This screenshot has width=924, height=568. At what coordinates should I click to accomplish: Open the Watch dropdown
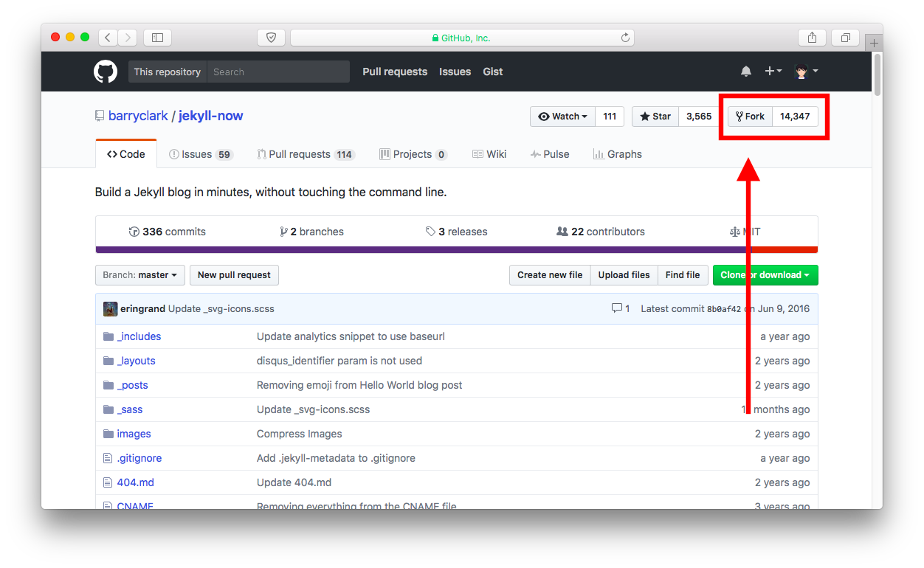(562, 117)
